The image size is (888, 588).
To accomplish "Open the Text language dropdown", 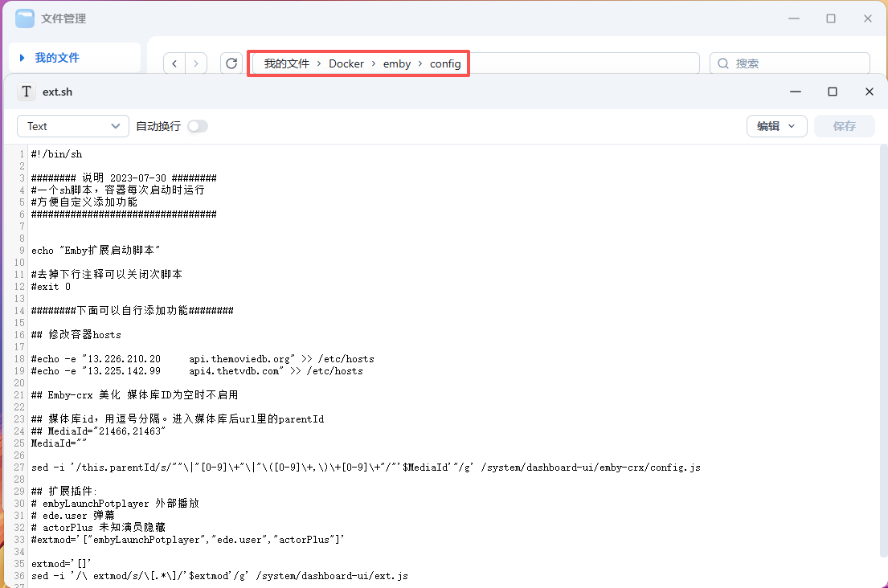I will click(x=72, y=126).
